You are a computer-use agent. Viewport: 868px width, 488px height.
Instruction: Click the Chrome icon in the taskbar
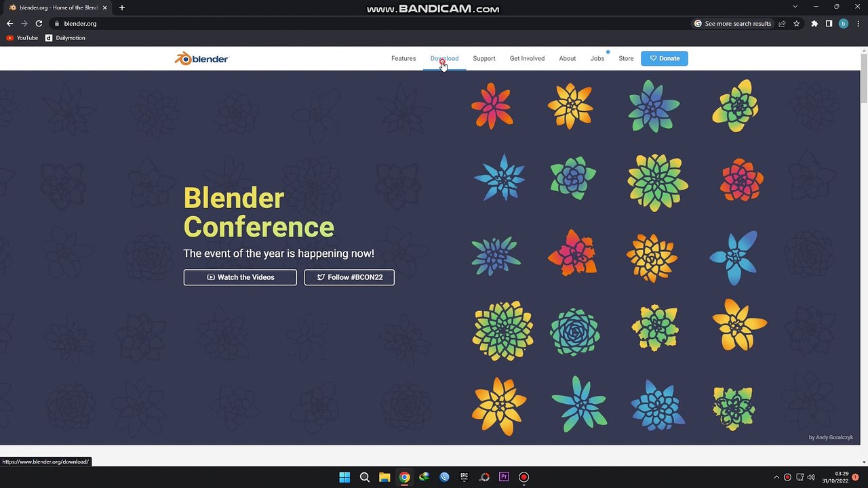pyautogui.click(x=404, y=477)
